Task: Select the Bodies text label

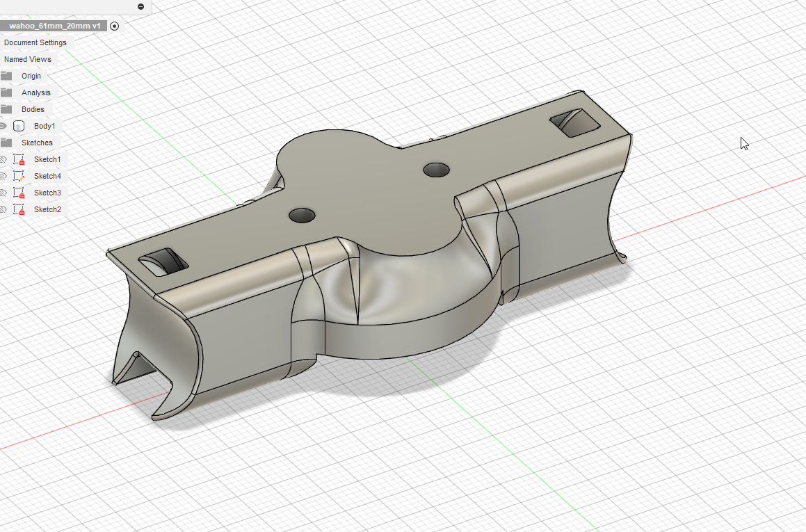Action: (33, 109)
